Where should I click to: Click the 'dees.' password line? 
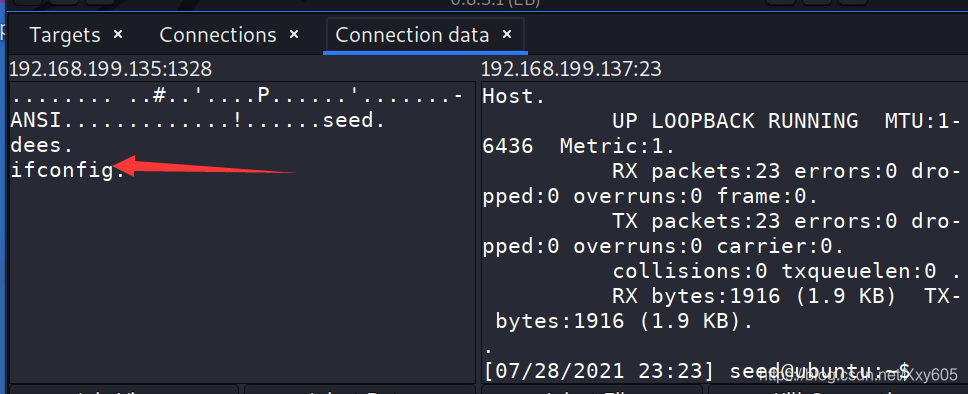click(42, 145)
